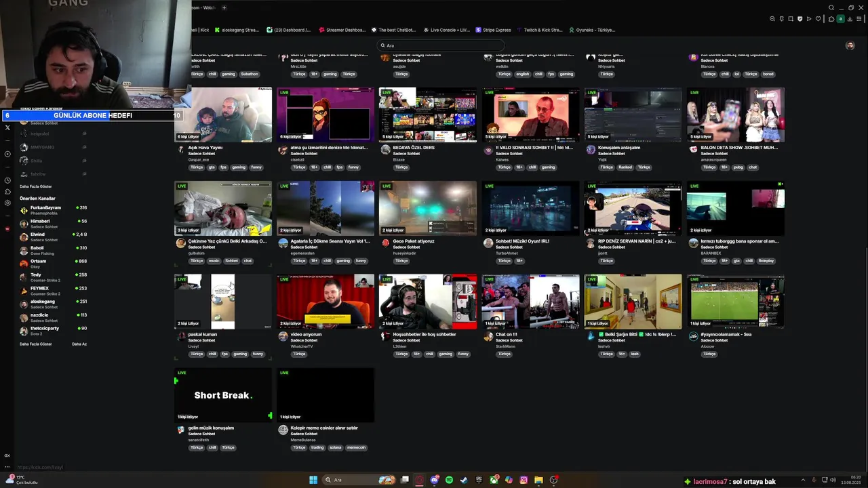The image size is (868, 488).
Task: Click the user profile avatar top right
Action: (850, 45)
